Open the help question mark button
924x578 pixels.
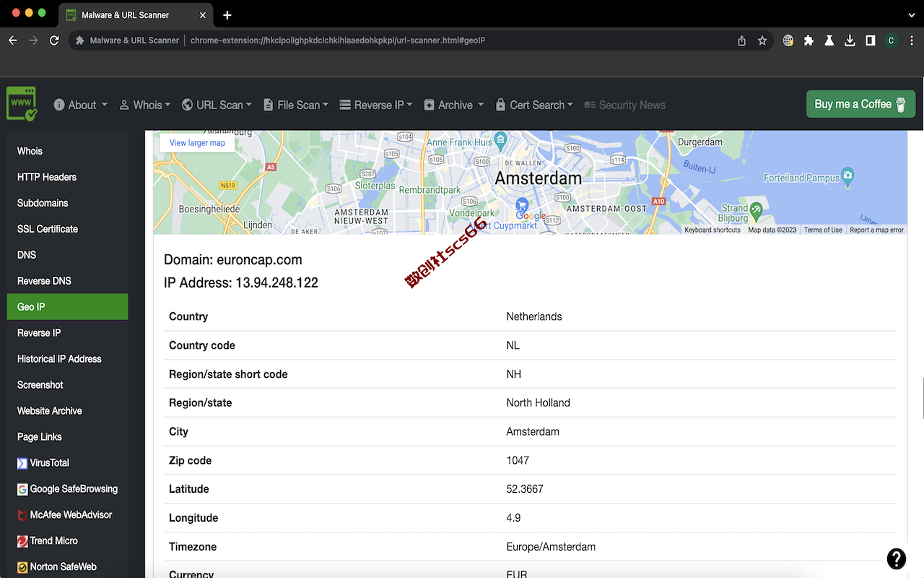pos(896,558)
